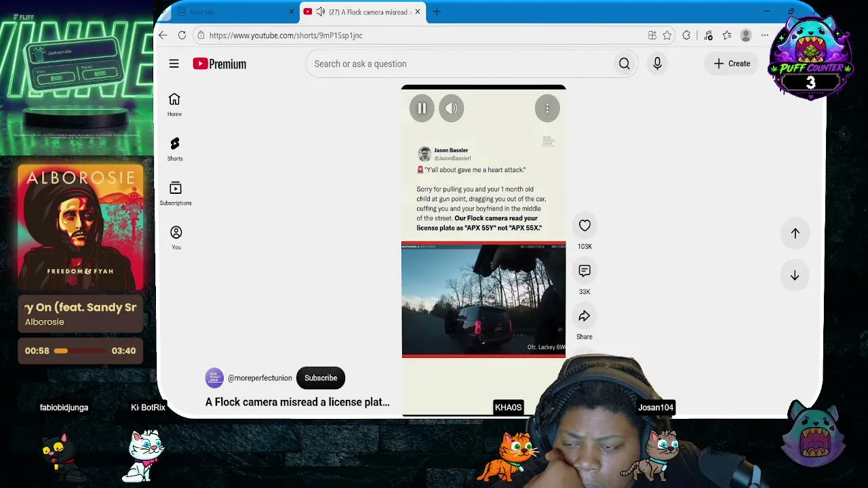Click the Puff Counter badge

[811, 60]
